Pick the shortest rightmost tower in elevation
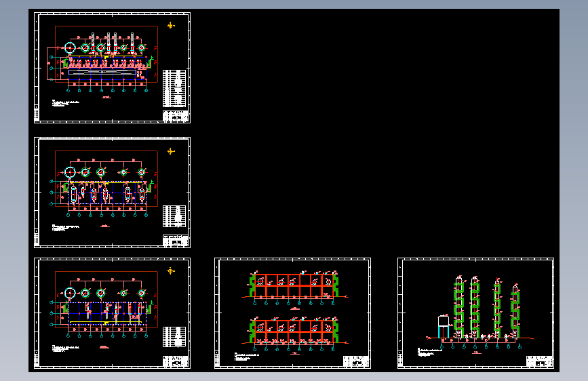 coord(515,311)
